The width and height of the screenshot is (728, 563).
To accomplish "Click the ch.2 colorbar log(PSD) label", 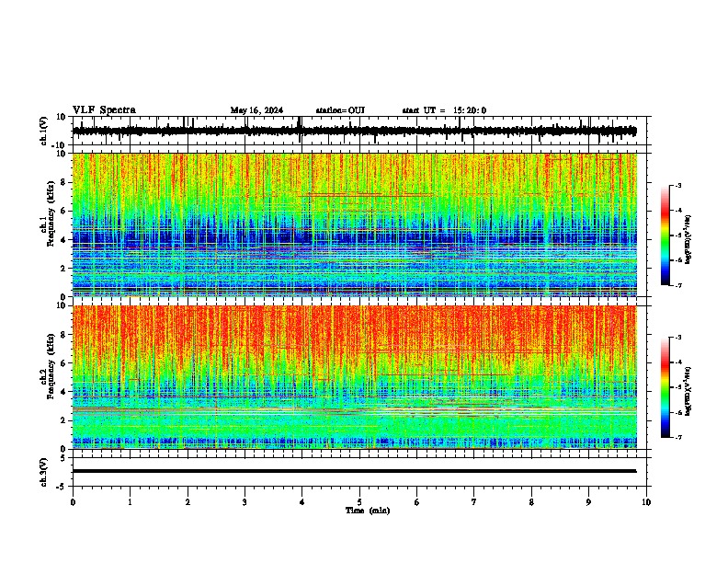I will point(688,391).
